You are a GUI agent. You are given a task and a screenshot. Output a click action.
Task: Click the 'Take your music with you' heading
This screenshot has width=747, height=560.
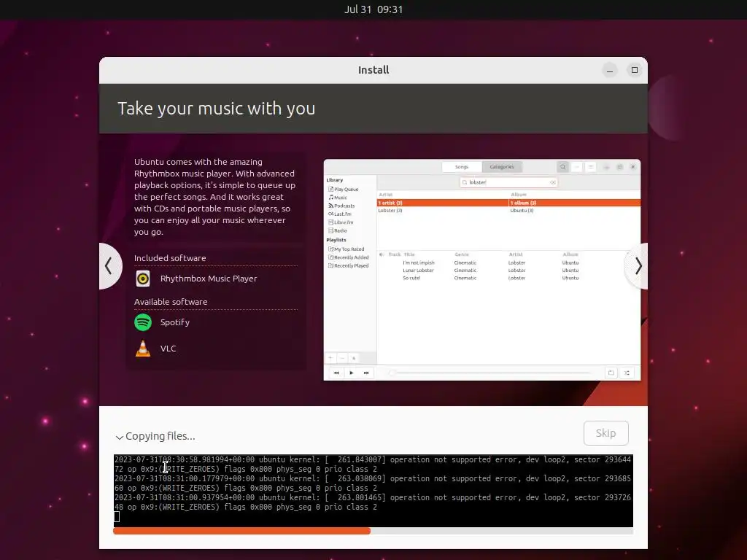[216, 109]
